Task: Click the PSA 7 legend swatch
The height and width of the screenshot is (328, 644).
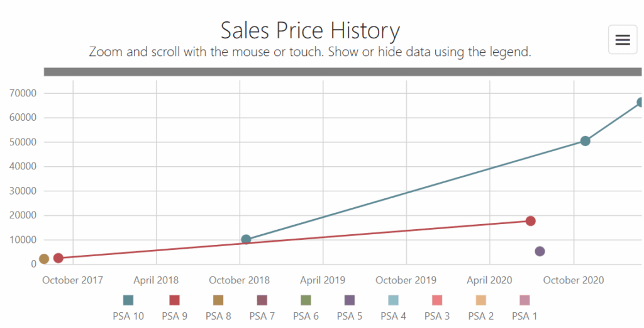Action: point(262,300)
